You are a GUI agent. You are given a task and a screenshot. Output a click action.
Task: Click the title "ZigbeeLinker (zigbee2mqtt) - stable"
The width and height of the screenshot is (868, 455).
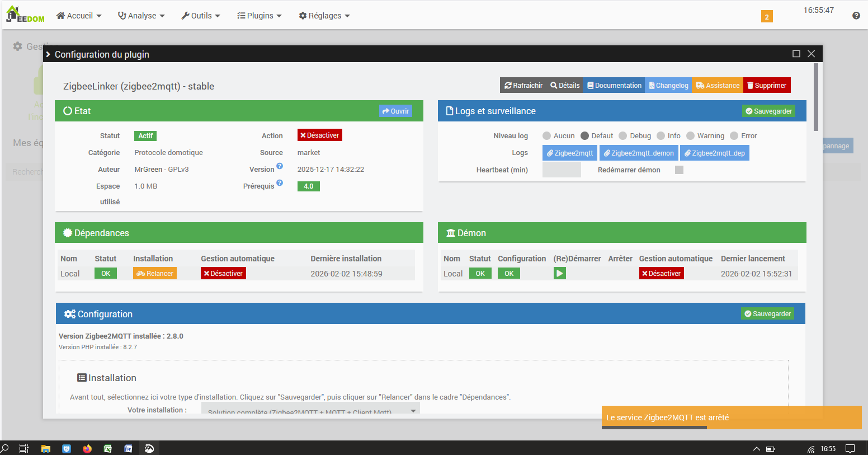pyautogui.click(x=139, y=86)
